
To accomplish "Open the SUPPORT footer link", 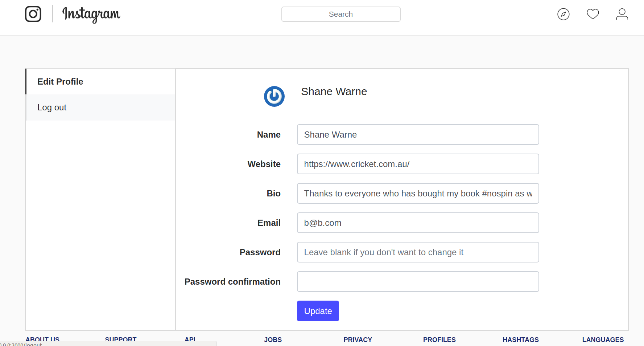I will coord(121,339).
